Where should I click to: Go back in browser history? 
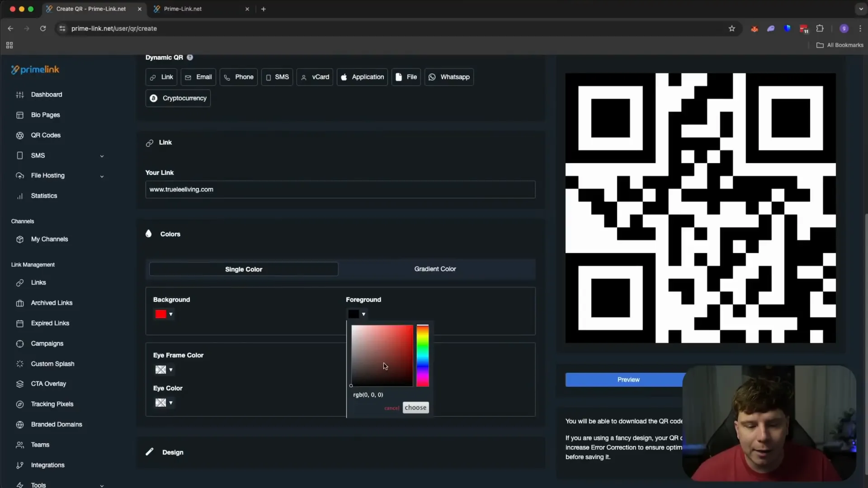click(x=10, y=28)
